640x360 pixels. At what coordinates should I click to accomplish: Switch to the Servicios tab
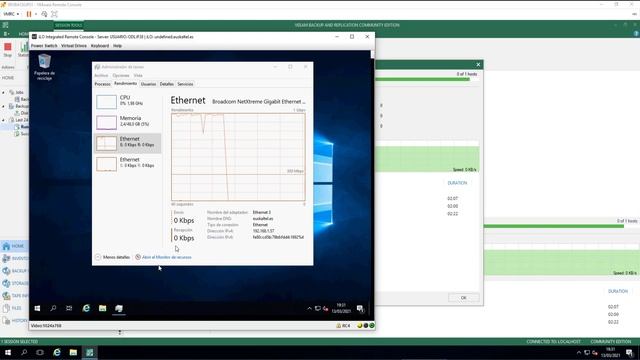point(185,84)
